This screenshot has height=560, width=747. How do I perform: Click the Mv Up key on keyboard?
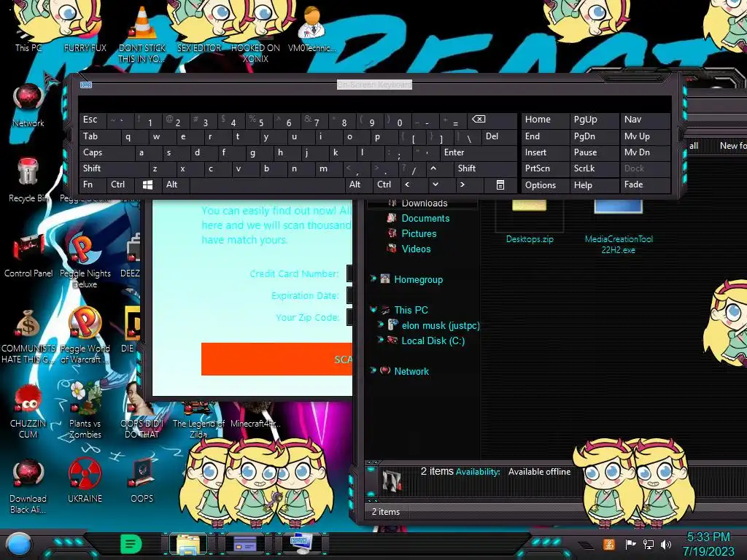click(645, 136)
